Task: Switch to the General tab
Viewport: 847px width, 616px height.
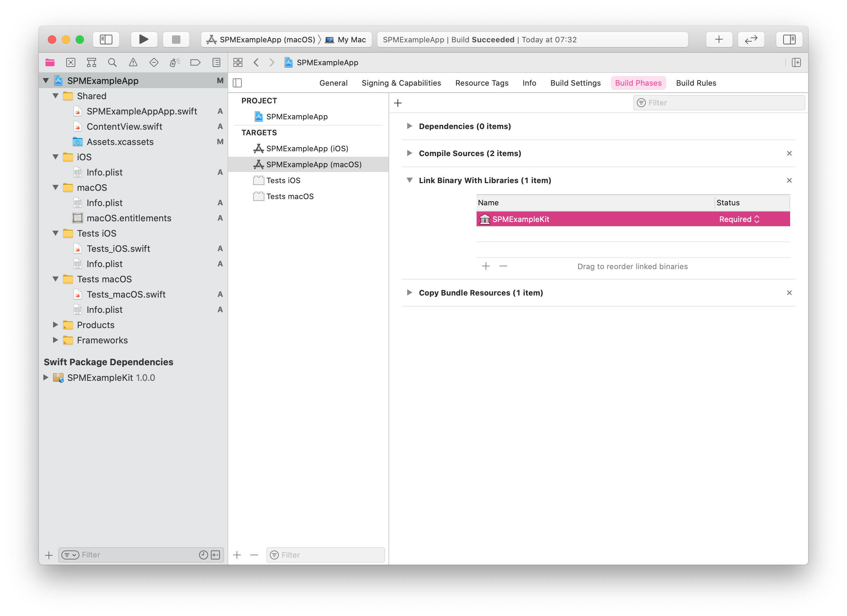Action: coord(334,83)
